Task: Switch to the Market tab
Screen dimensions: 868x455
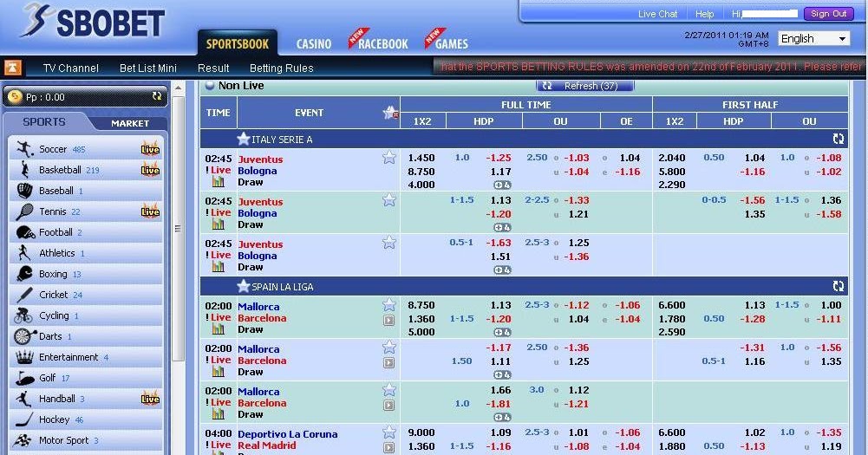Action: point(129,123)
